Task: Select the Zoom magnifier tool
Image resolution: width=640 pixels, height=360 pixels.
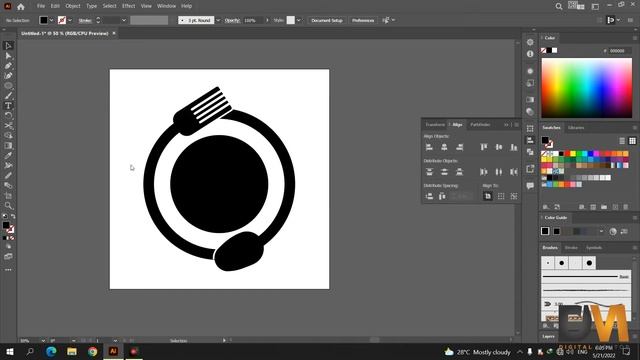Action: click(8, 206)
